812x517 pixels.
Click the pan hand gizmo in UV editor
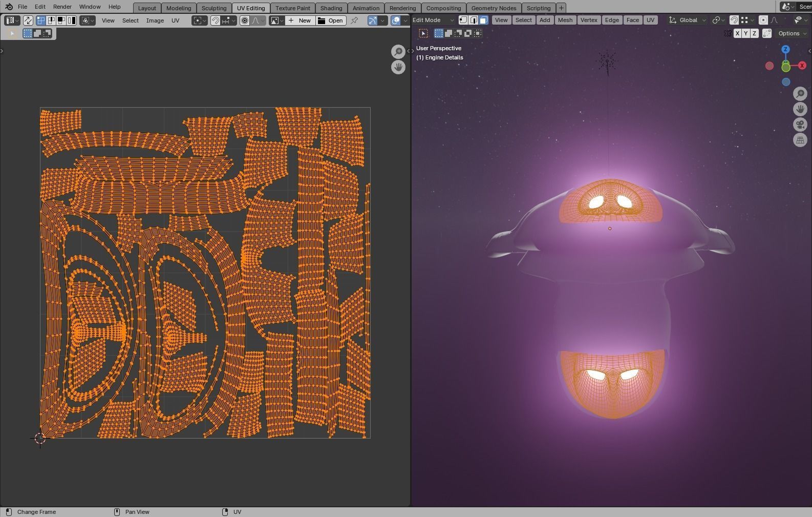coord(398,67)
